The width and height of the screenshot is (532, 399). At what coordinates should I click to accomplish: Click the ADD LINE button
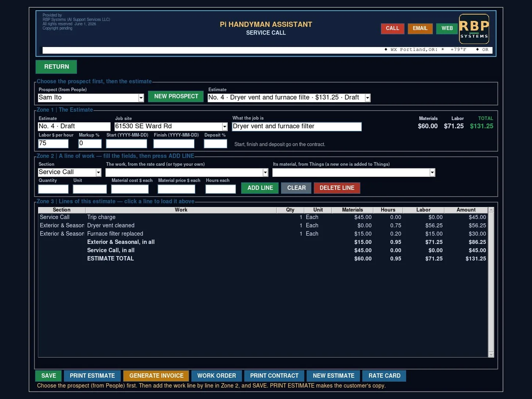pyautogui.click(x=260, y=188)
